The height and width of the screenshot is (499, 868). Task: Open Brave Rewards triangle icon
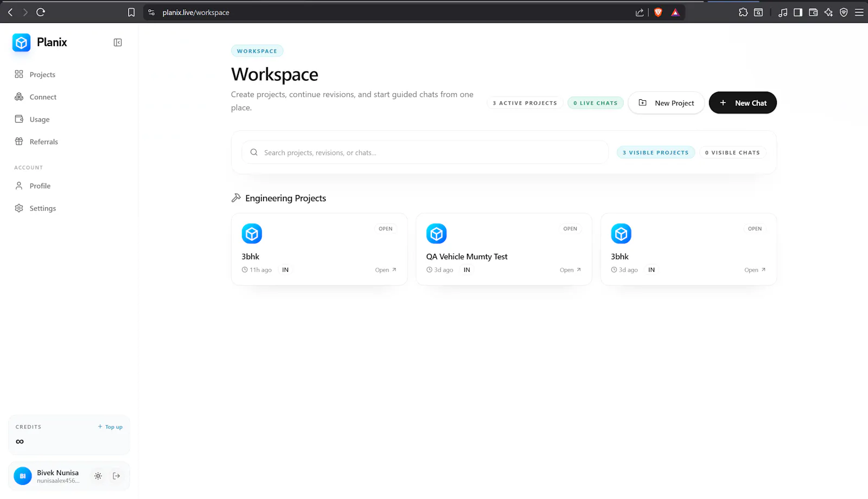click(675, 12)
